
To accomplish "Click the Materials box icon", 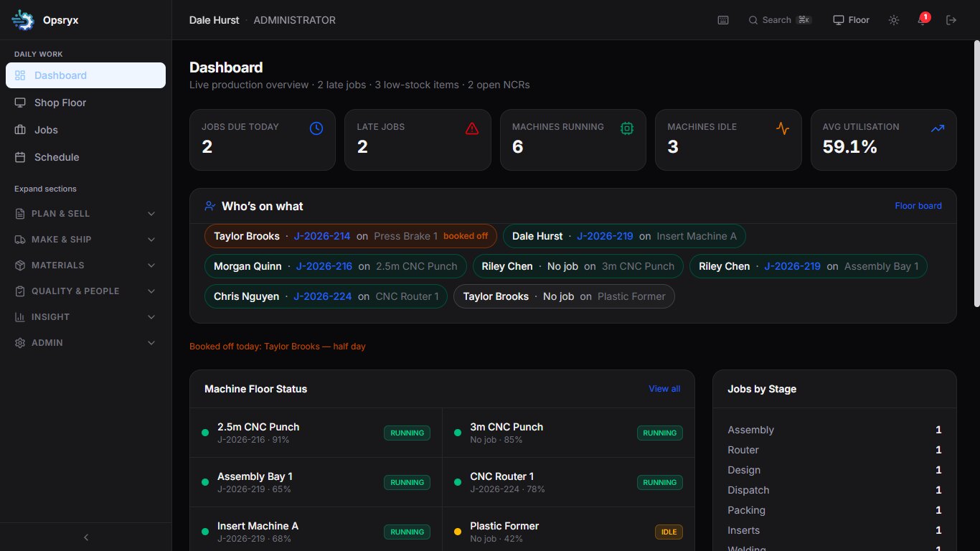I will pos(20,265).
